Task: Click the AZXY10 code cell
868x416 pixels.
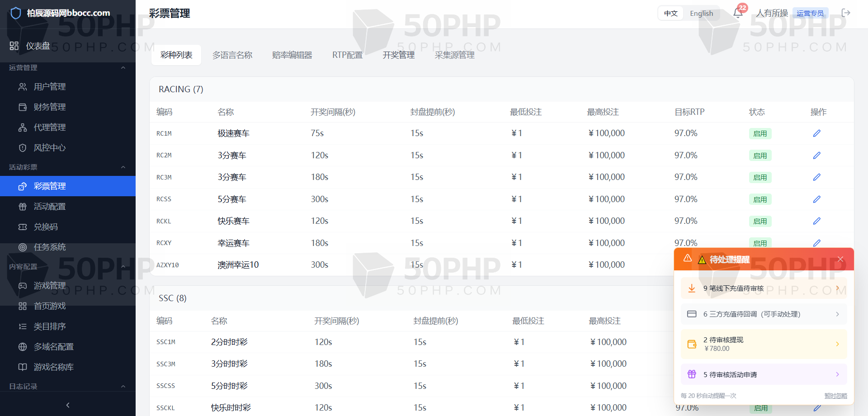Action: pos(168,265)
